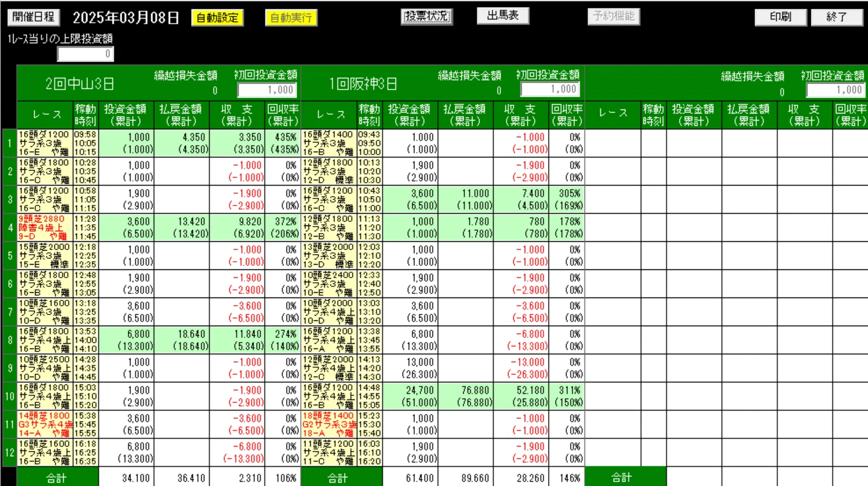Select Hanshin payout value 11,000

point(475,193)
